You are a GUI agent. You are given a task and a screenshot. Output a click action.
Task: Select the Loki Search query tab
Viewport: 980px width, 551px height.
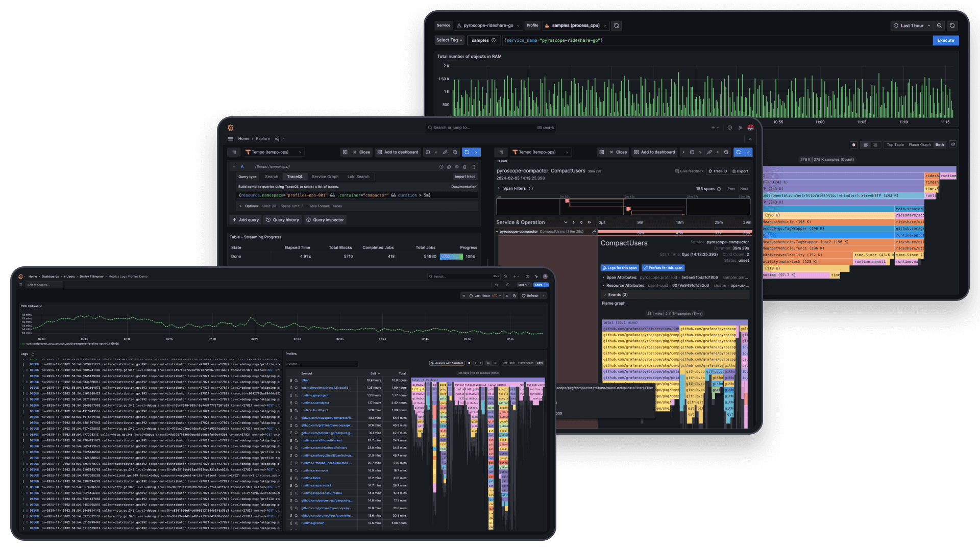coord(358,177)
